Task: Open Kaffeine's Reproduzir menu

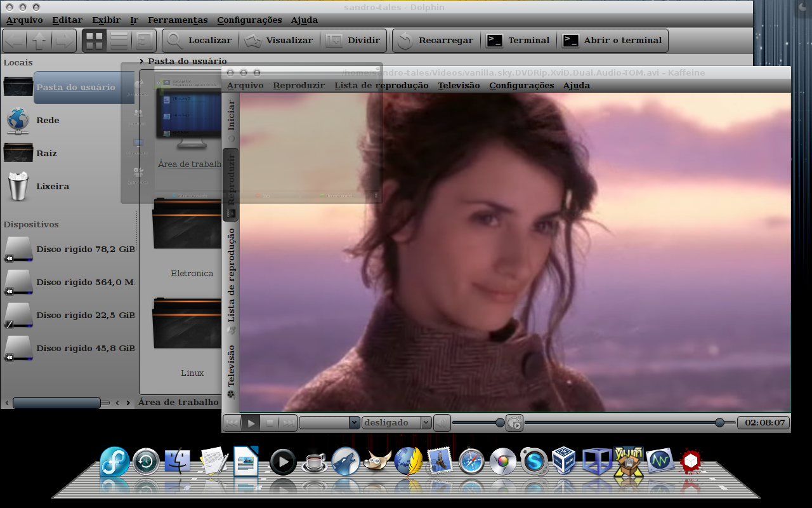Action: tap(299, 85)
